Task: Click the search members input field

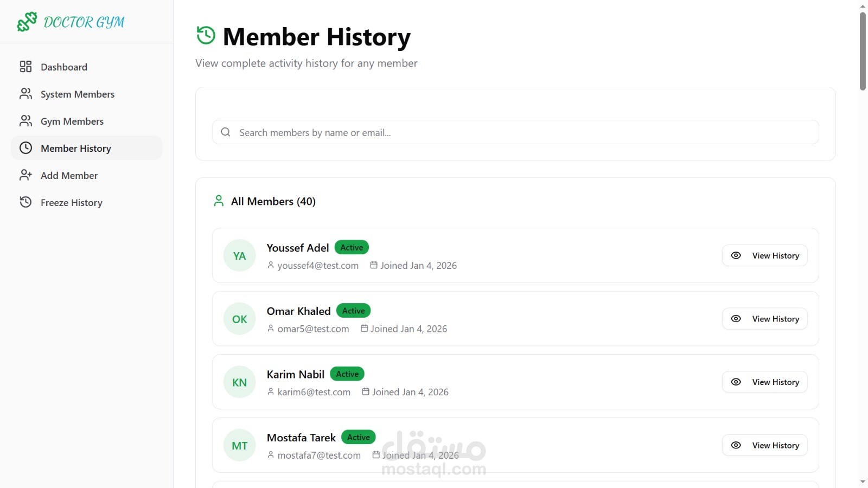Action: point(515,132)
